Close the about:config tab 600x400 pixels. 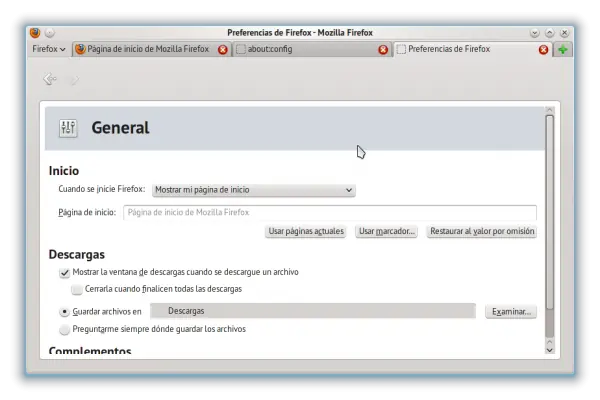tap(383, 49)
